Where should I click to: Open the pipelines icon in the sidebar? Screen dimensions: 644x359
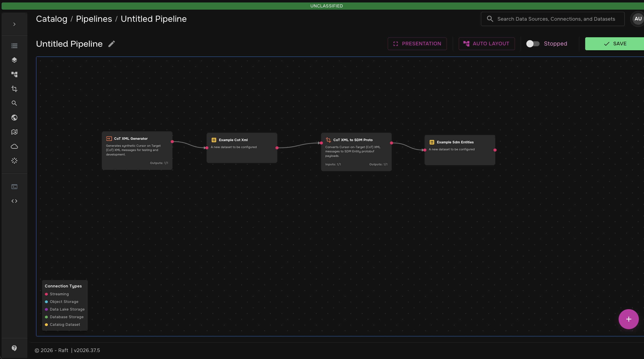pos(14,74)
